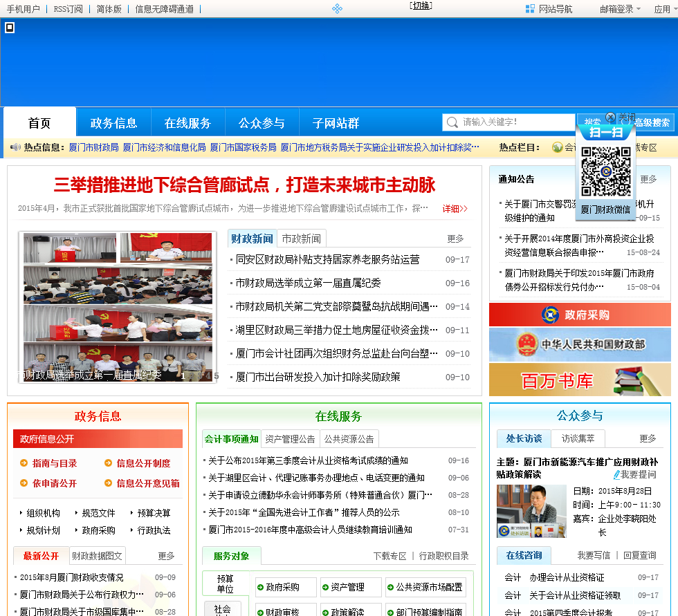The width and height of the screenshot is (678, 616).
Task: Open the 政府采购 banner
Action: click(x=580, y=315)
